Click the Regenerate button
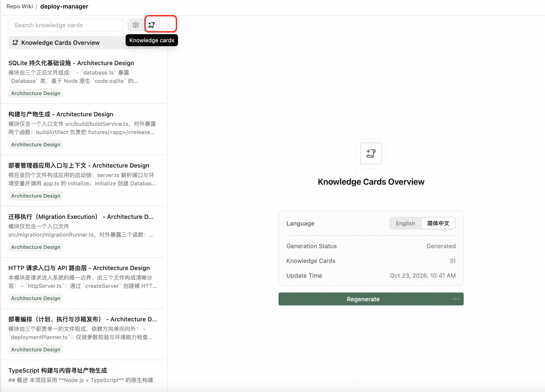The image size is (545, 392). point(363,299)
